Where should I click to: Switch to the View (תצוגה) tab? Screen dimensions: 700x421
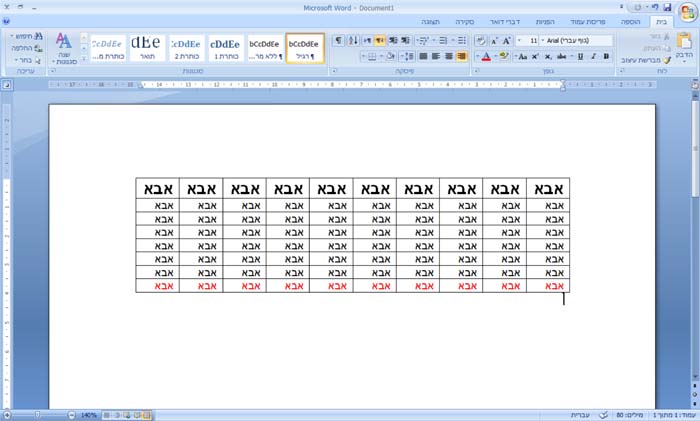[430, 21]
